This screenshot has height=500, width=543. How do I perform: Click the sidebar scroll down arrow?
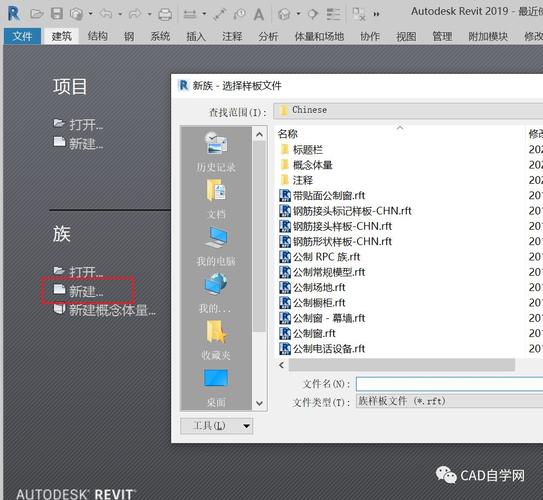(259, 403)
